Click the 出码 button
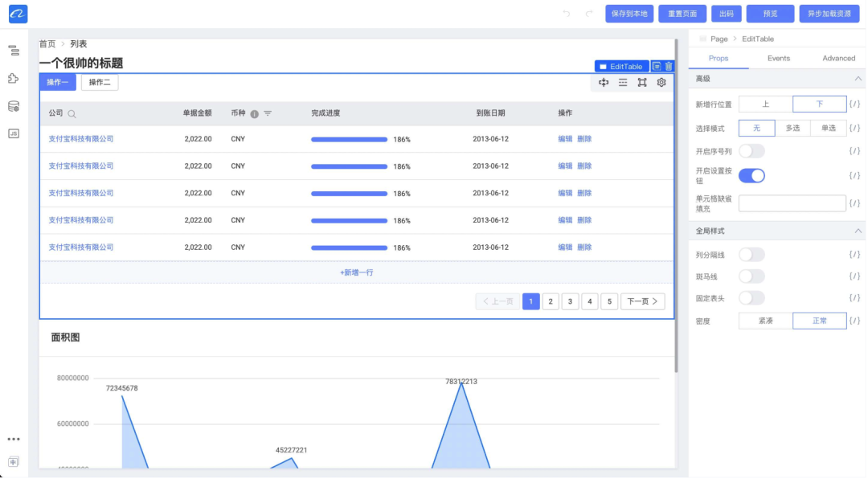The image size is (868, 487). [x=727, y=14]
